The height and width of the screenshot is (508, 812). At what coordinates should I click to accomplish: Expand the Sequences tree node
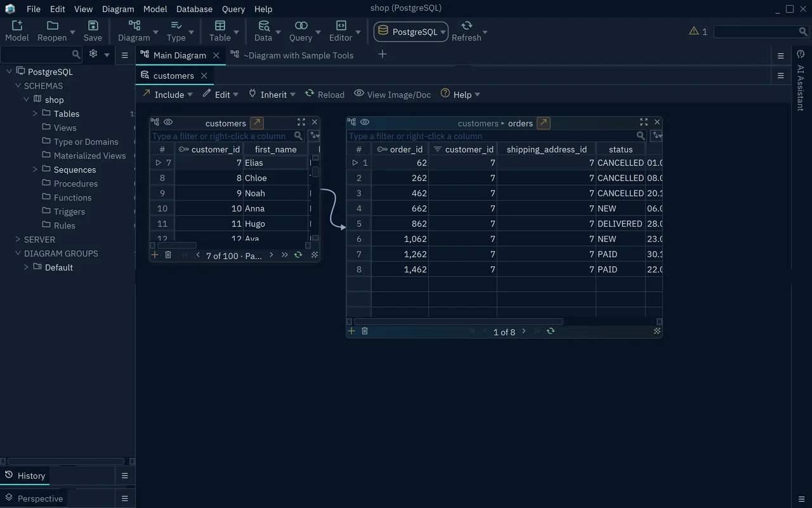point(35,170)
